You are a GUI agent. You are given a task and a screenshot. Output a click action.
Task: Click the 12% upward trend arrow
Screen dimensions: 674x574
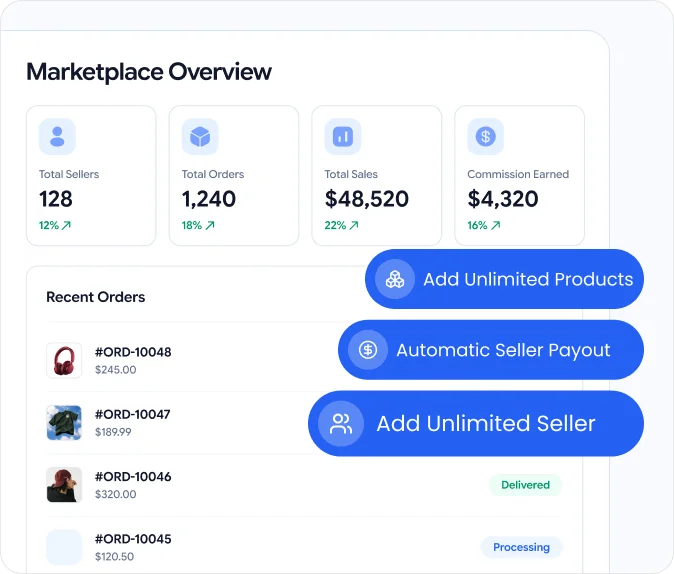pyautogui.click(x=66, y=225)
